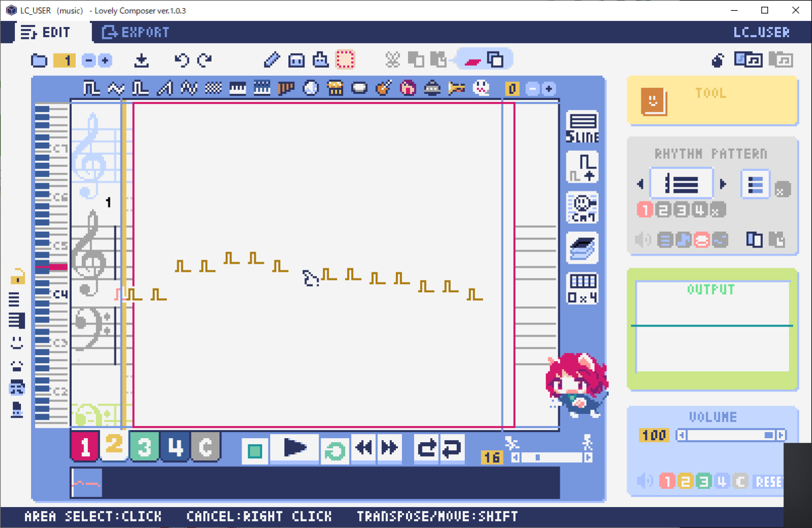Undo the last action
812x528 pixels.
(181, 61)
